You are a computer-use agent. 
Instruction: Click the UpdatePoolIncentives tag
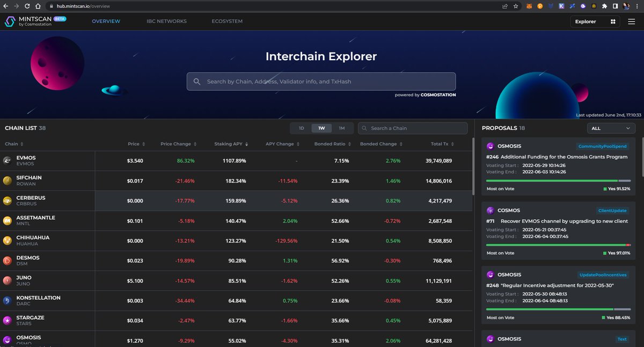click(x=603, y=275)
